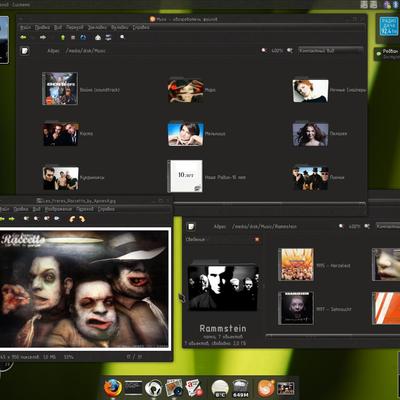400x400 pixels.
Task: Rotate image counterclockwise in image viewer
Action: [72, 219]
